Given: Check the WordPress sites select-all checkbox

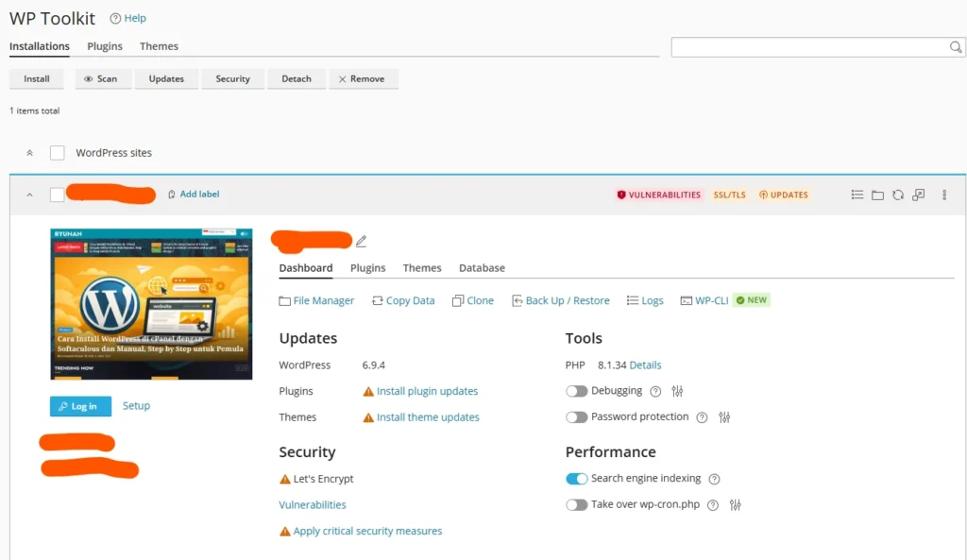Looking at the screenshot, I should tap(57, 153).
